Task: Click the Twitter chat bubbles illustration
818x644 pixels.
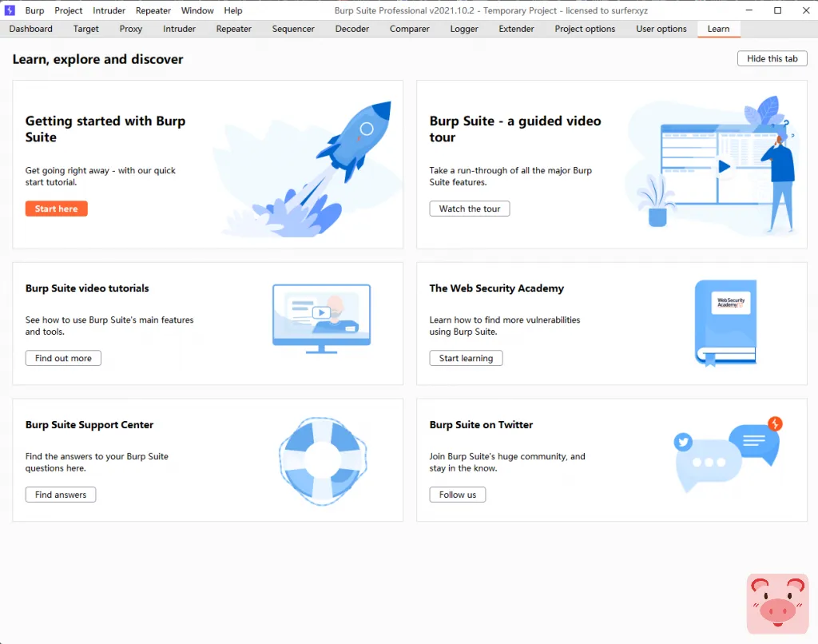Action: [729, 455]
